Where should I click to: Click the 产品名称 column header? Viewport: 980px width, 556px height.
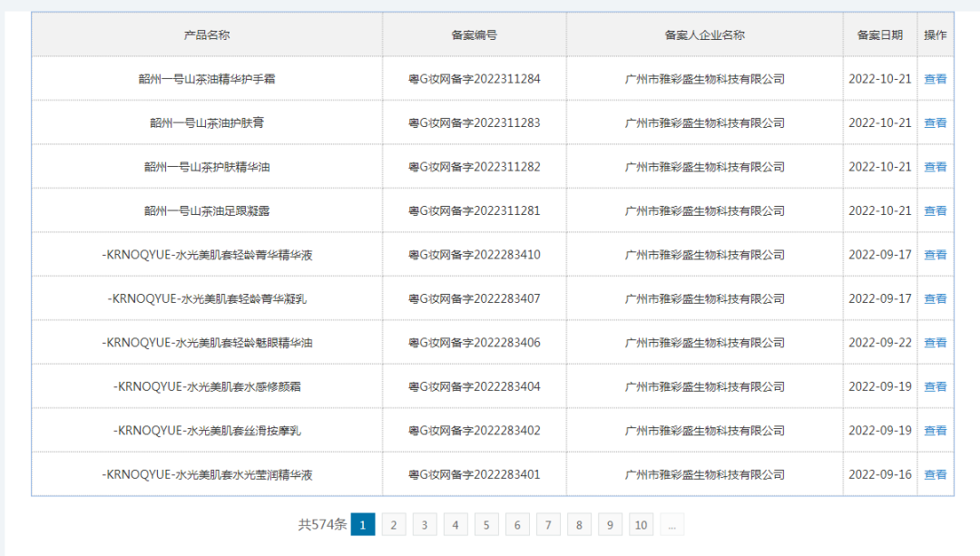tap(207, 35)
